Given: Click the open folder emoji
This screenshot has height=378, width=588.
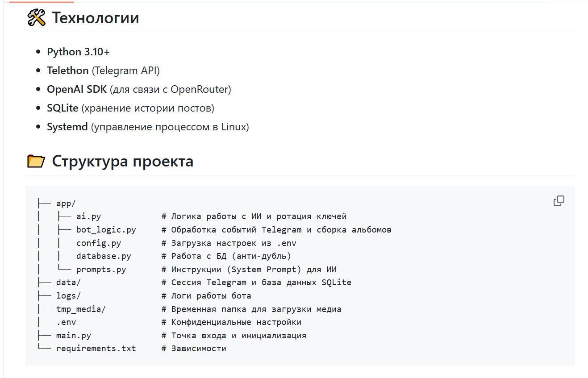Looking at the screenshot, I should point(36,162).
